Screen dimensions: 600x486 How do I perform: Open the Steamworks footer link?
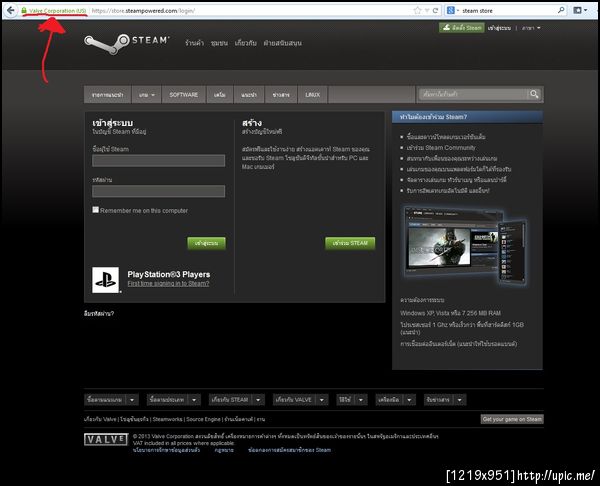coord(167,419)
